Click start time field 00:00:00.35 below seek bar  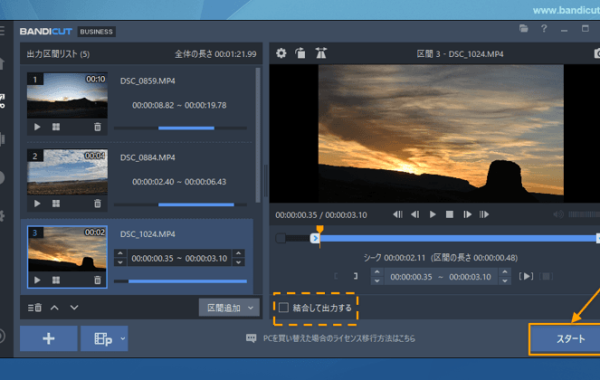(411, 277)
